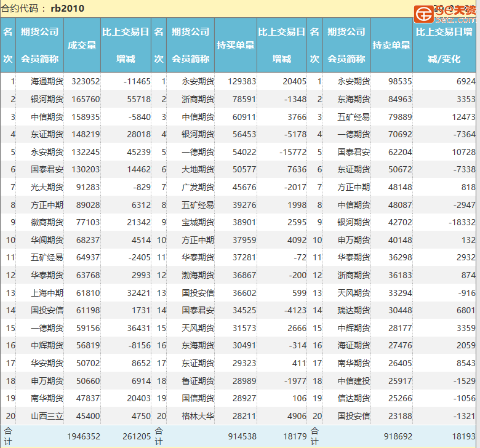Click total volume change 261205
Viewport: 480px width, 448px height.
pos(137,436)
